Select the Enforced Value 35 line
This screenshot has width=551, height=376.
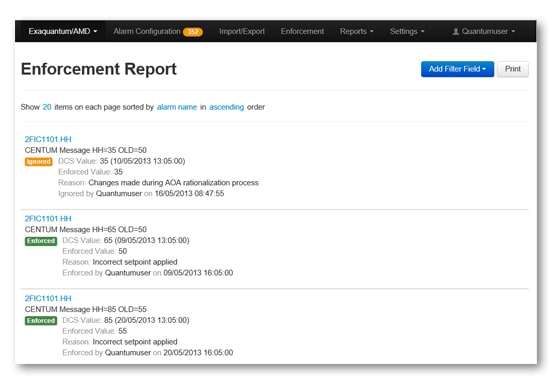[90, 172]
